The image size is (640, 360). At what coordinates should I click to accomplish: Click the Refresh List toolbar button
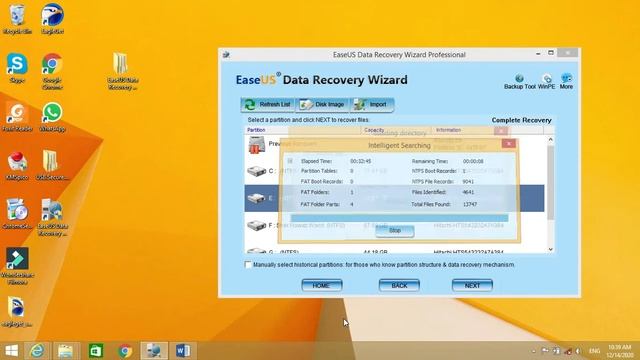[x=267, y=104]
